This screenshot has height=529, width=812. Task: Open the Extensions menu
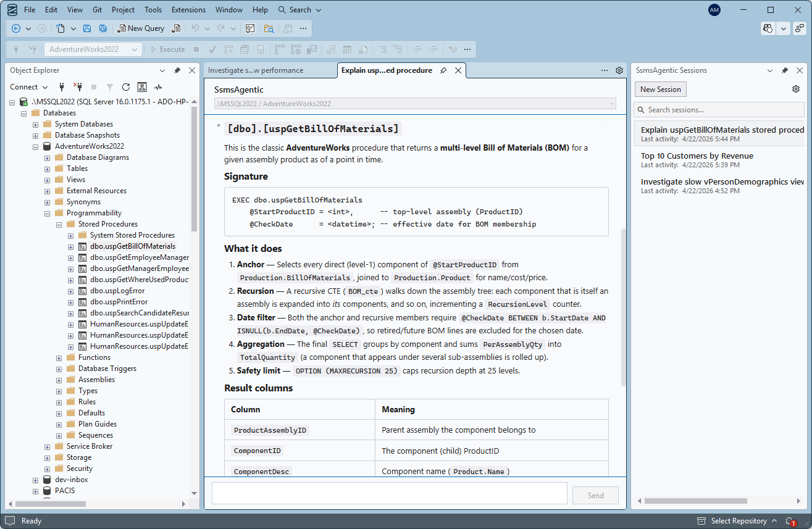pos(188,9)
